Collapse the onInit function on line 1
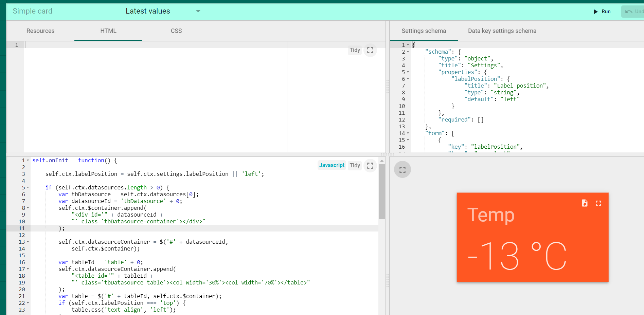644x315 pixels. tap(28, 160)
